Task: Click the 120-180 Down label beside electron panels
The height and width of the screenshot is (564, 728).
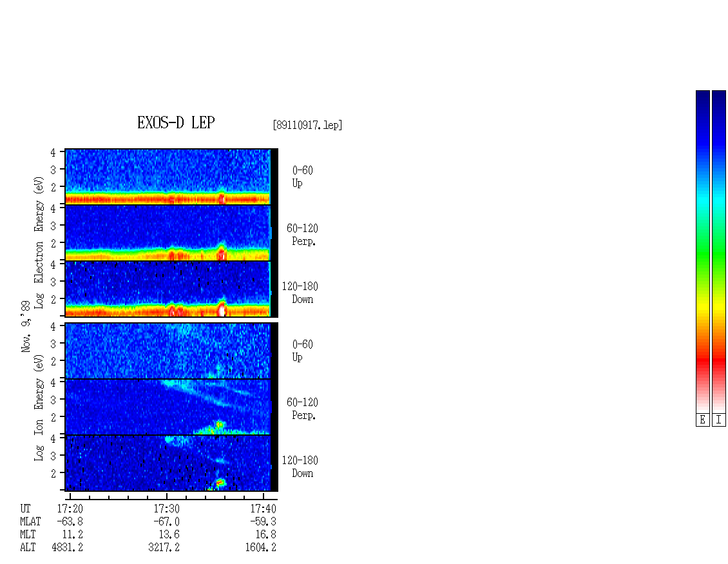Action: 300,293
